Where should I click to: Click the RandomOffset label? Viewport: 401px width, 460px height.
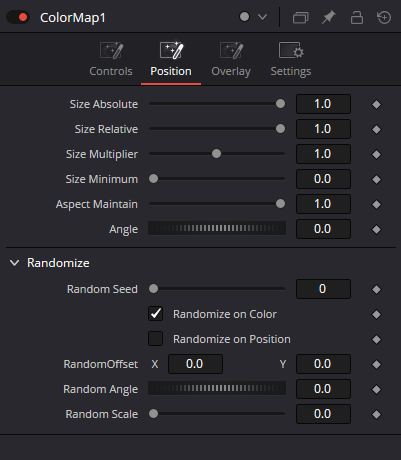(x=101, y=364)
